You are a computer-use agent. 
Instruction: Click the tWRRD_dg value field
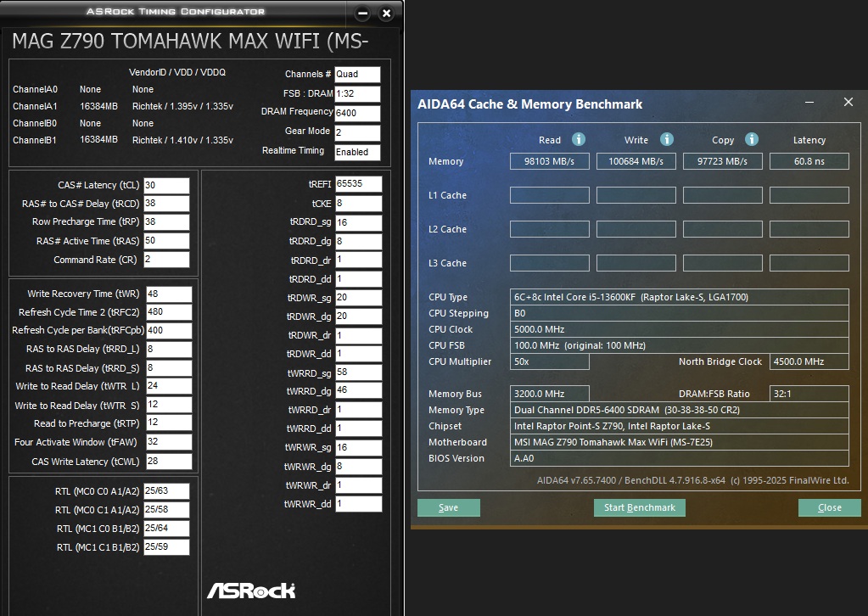[358, 390]
